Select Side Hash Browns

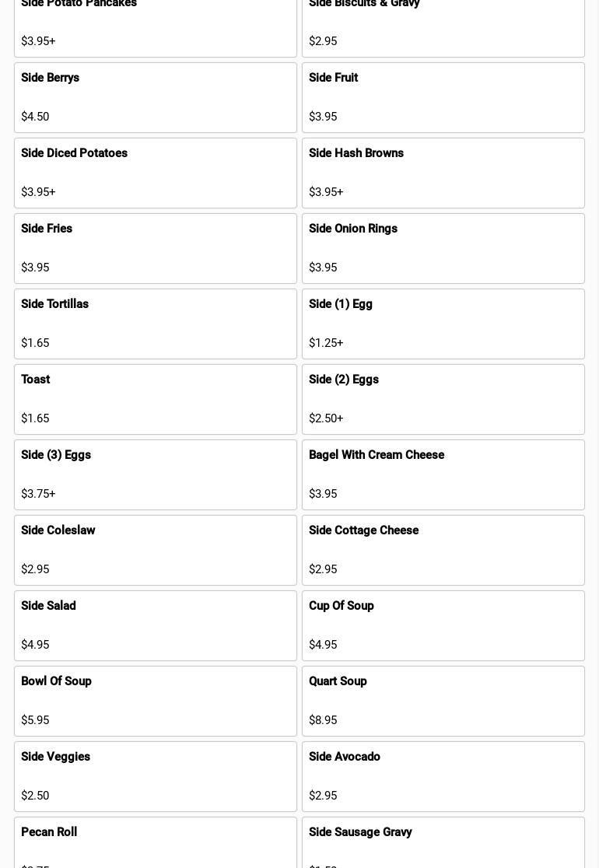[x=443, y=173]
